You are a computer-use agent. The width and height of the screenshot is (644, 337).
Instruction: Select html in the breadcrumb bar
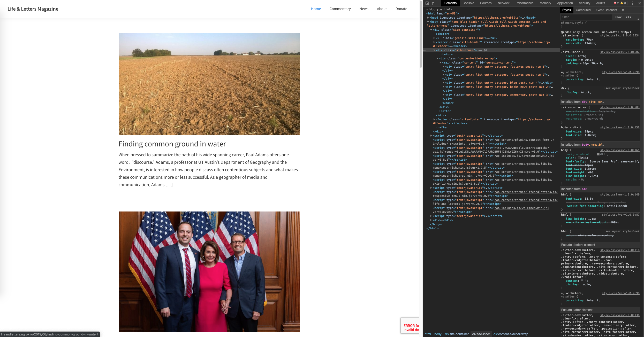coord(428,334)
